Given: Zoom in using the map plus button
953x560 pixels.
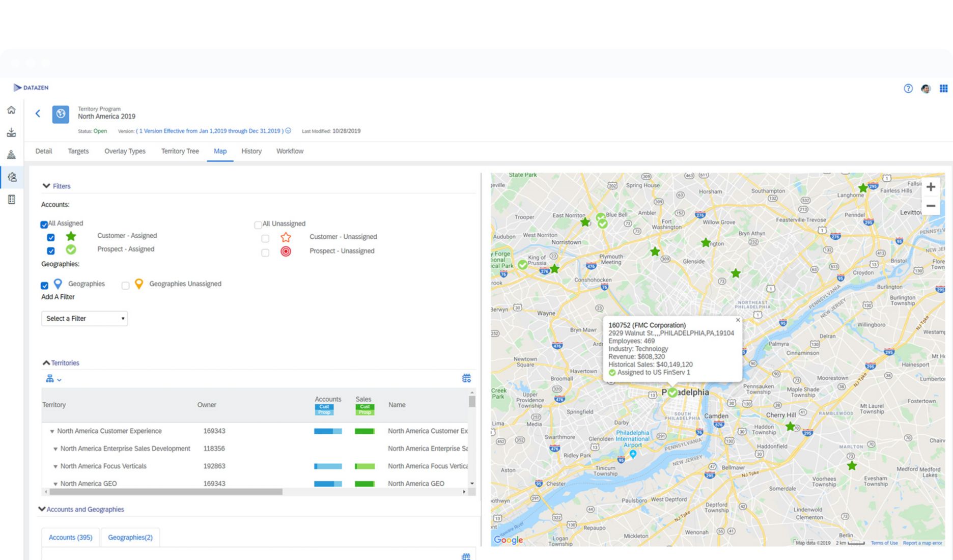Looking at the screenshot, I should tap(931, 187).
